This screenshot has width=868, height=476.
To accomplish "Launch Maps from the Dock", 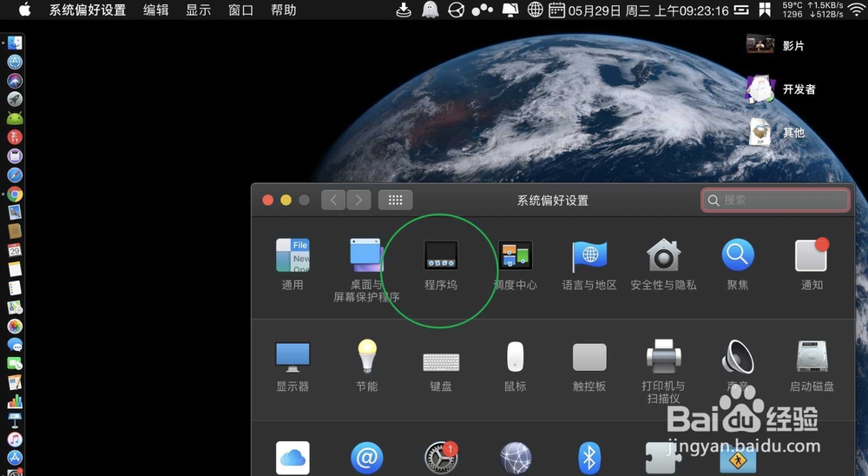I will [x=15, y=307].
